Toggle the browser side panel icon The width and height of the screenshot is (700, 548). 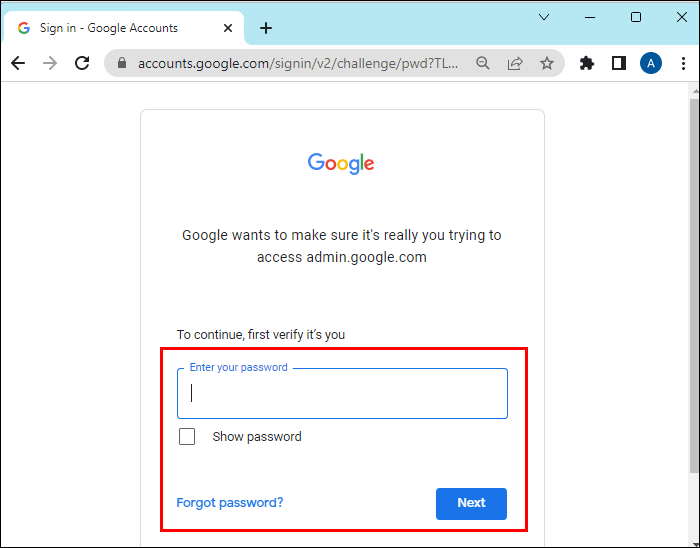coord(619,63)
